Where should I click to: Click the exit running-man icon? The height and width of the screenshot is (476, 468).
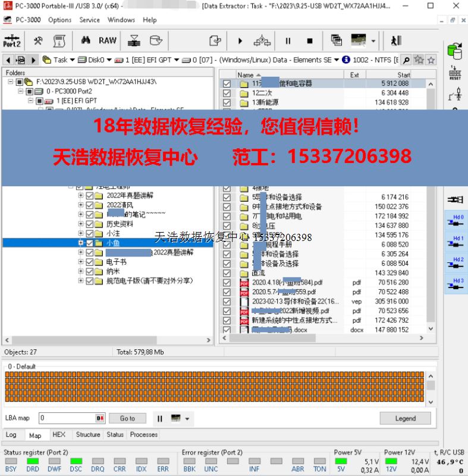point(395,40)
